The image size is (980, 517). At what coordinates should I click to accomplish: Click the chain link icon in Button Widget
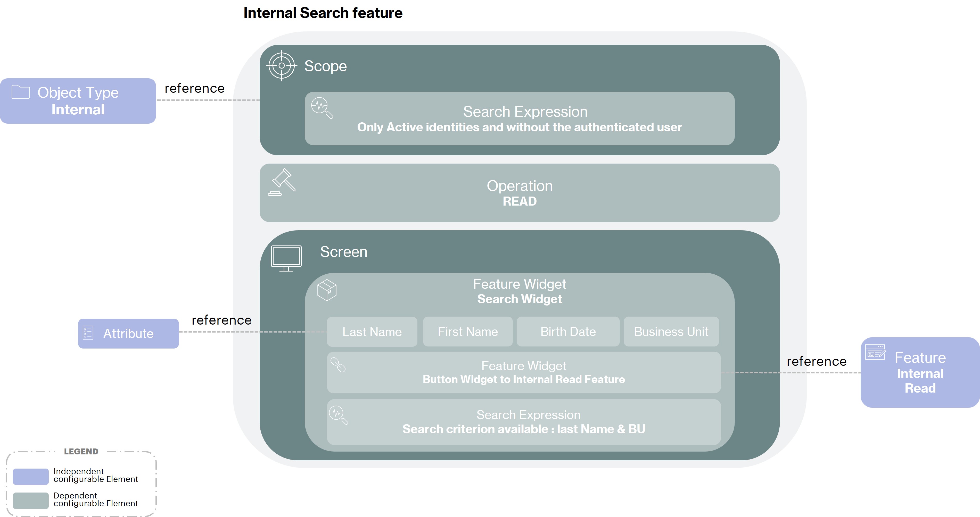click(338, 365)
